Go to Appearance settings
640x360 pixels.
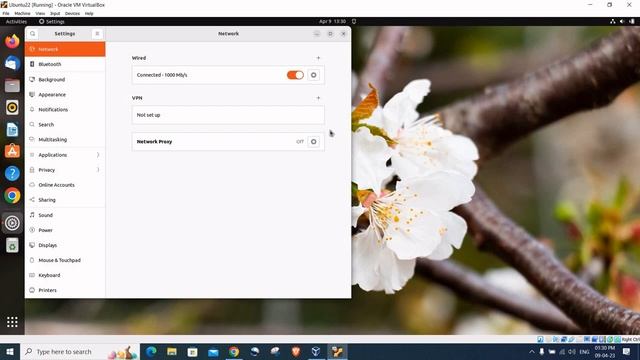pos(65,94)
